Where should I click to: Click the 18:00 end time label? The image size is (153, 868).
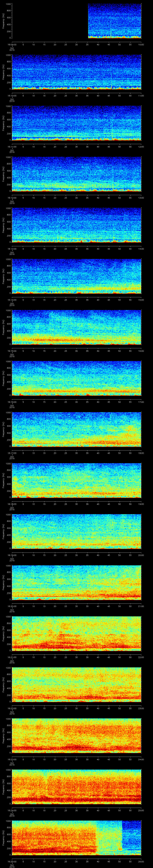click(x=141, y=453)
